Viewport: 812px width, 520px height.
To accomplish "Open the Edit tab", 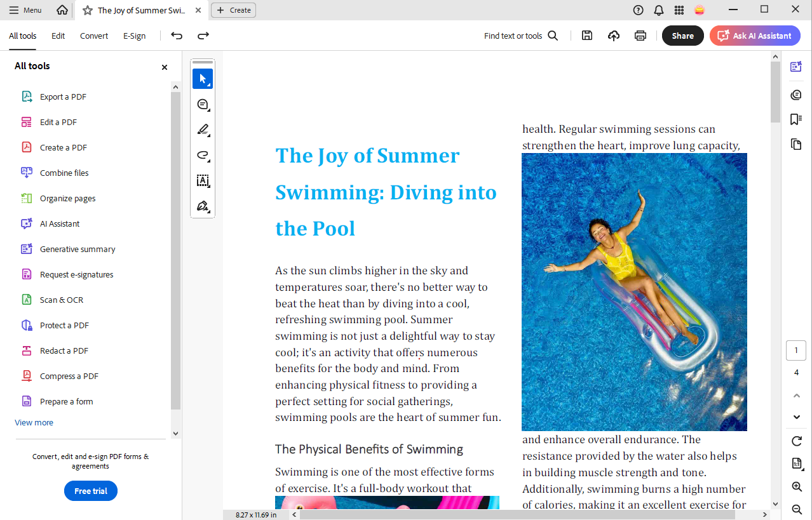I will (x=58, y=36).
